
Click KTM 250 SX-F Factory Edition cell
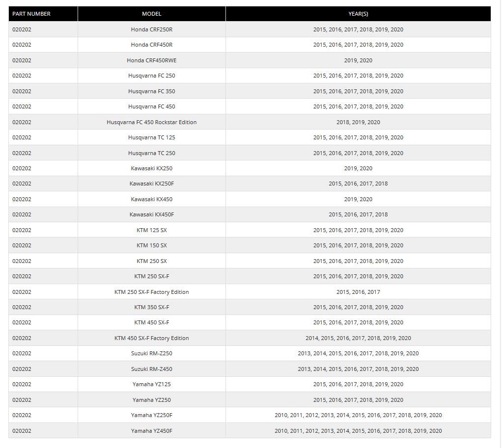[151, 292]
